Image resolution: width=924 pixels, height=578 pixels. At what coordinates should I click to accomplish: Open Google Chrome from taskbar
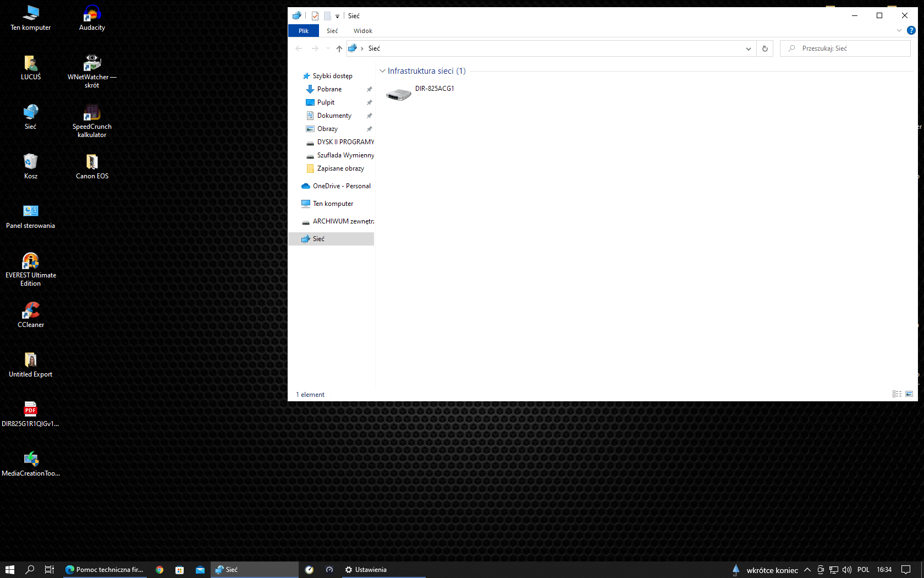pyautogui.click(x=159, y=570)
